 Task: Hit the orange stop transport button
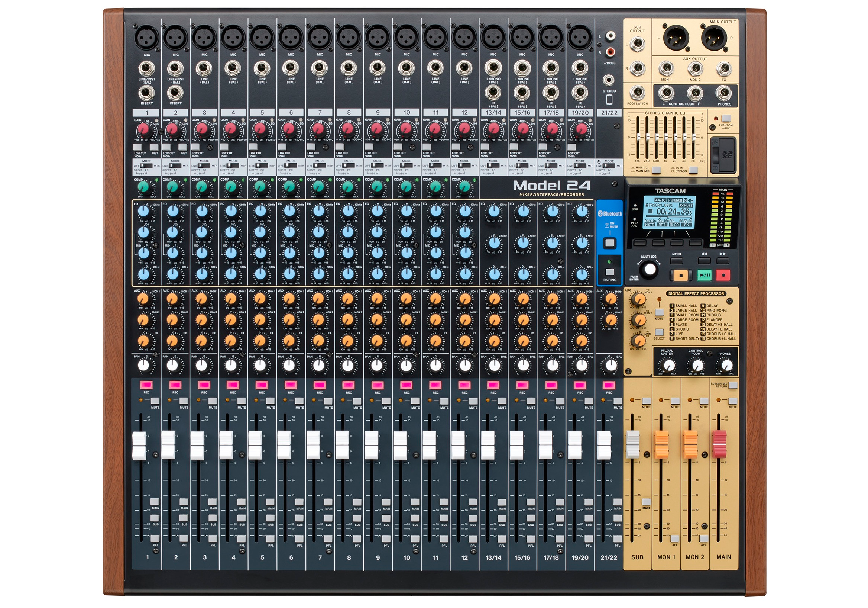[x=680, y=276]
